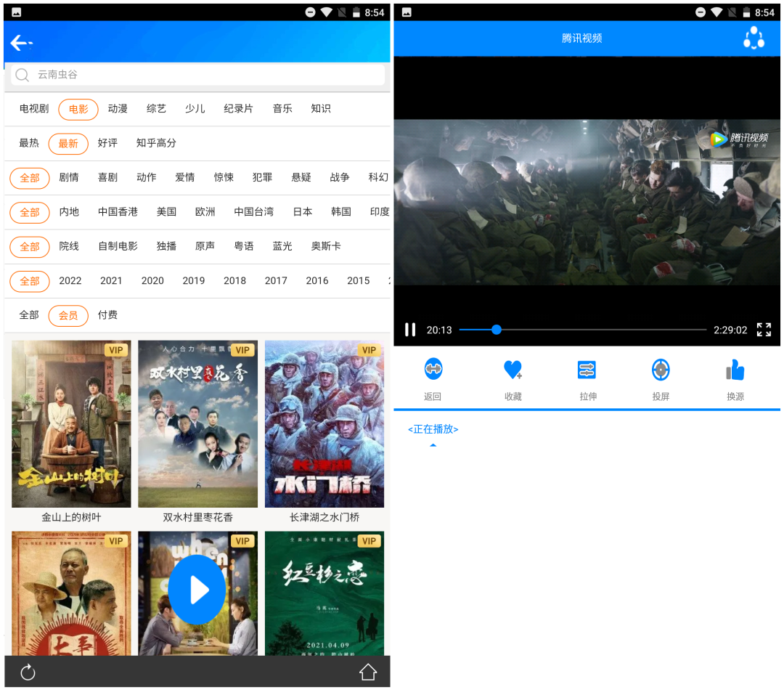Add video to favorites with 收藏
784x695 pixels.
(513, 370)
